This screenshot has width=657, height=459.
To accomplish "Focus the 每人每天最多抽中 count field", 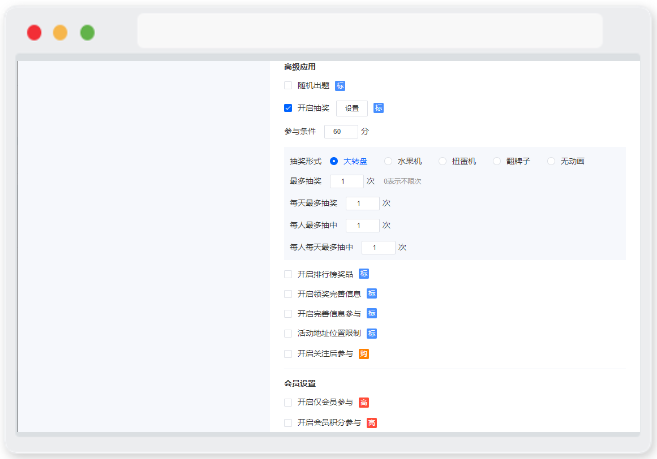I will pos(378,248).
